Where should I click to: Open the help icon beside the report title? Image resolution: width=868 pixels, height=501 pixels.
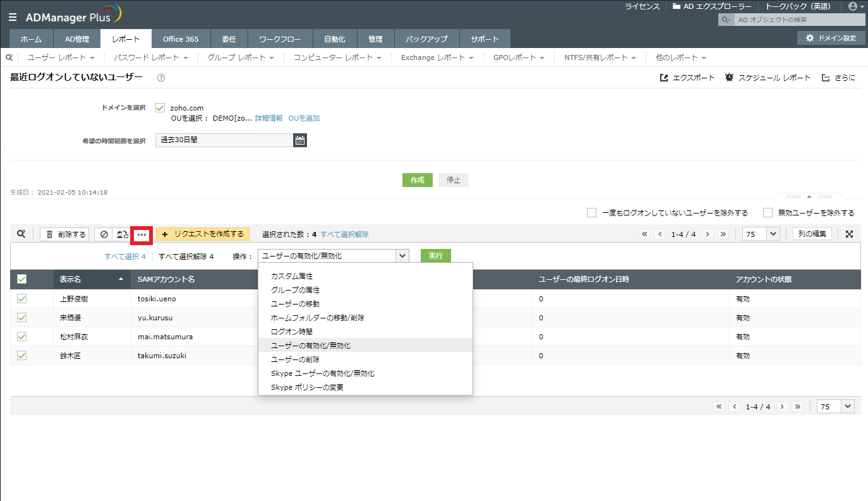[161, 78]
